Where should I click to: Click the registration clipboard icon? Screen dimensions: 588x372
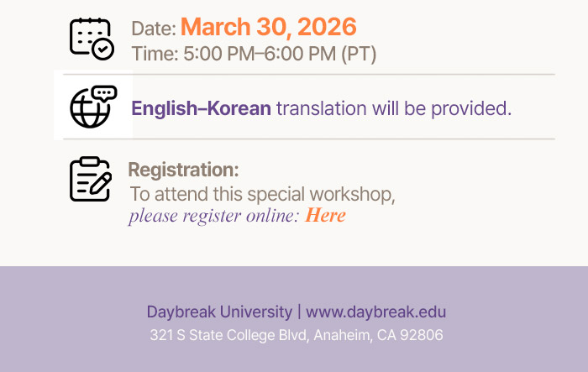[x=90, y=179]
